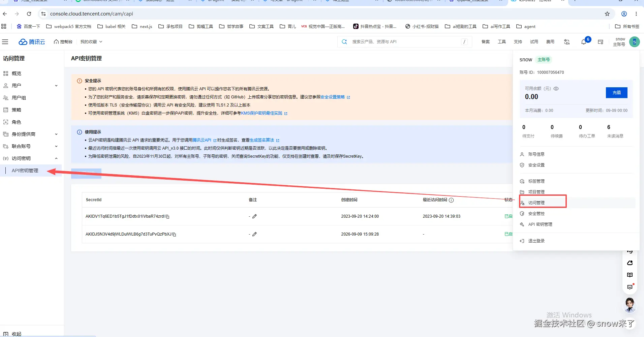Screen dimensions: 644x337
Task: Reload the page with browser refresh
Action: pyautogui.click(x=29, y=14)
